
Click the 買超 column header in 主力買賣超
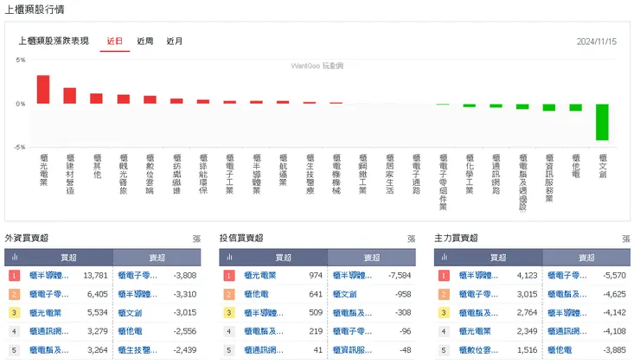[x=498, y=258]
